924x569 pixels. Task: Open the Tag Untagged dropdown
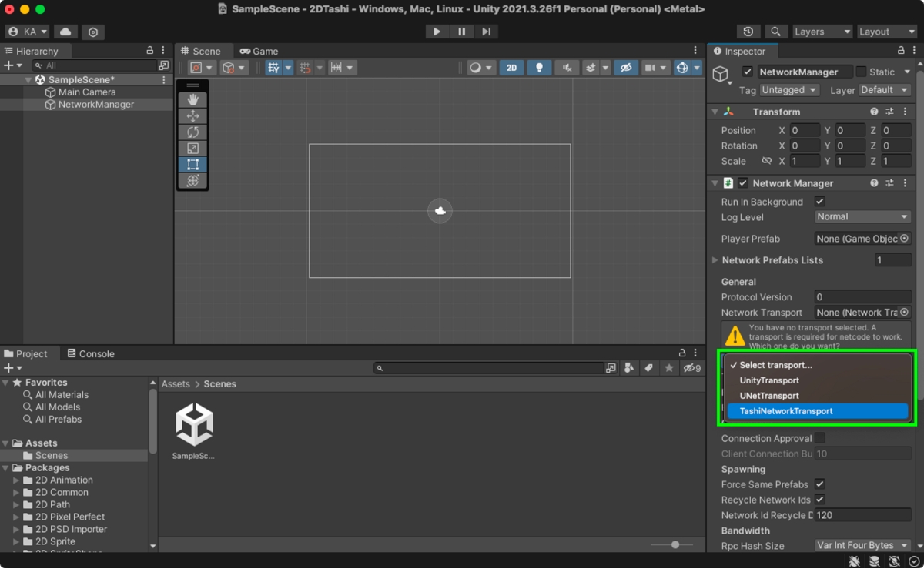coord(790,90)
